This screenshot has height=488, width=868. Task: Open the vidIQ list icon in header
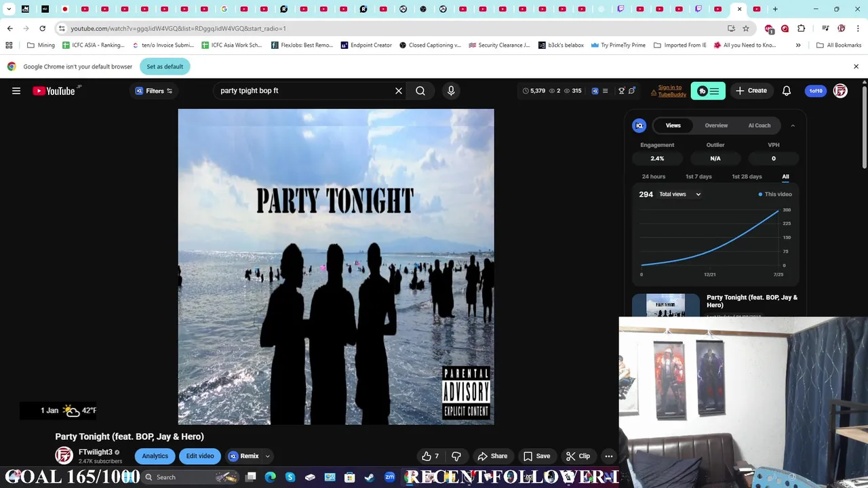point(606,91)
